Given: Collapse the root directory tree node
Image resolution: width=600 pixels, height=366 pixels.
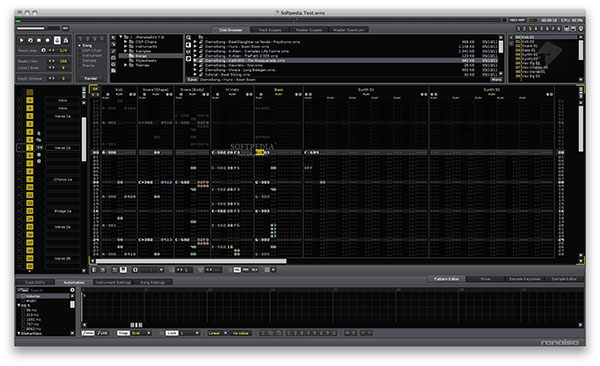Looking at the screenshot, I should [121, 37].
